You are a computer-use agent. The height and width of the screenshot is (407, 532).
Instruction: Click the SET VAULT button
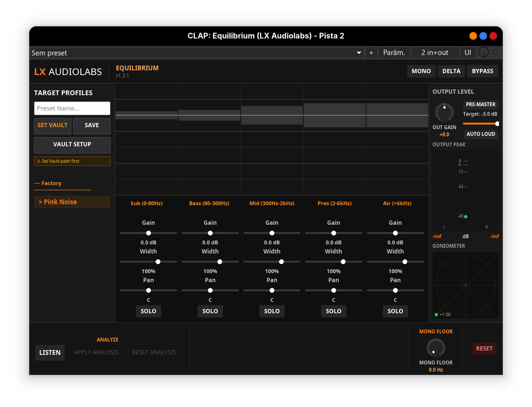(53, 125)
